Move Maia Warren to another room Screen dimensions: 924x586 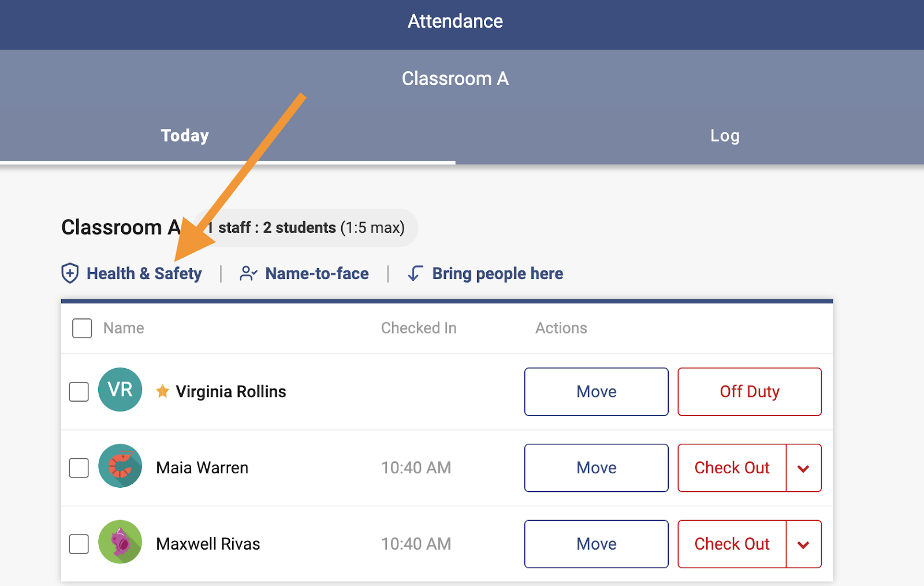pos(596,468)
